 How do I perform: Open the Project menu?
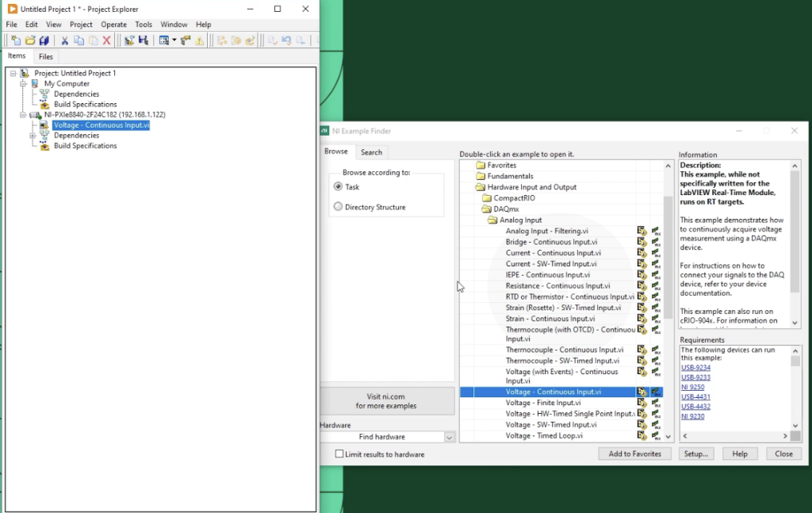click(x=81, y=25)
